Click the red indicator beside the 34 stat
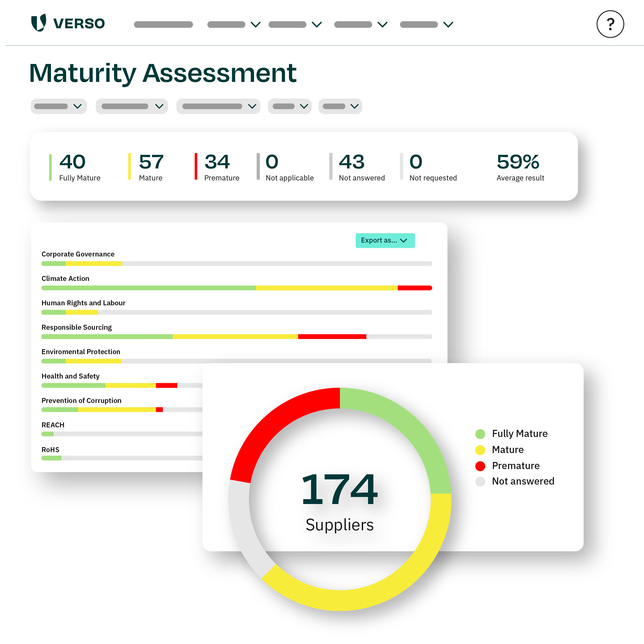Viewport: 644px width, 644px height. [x=196, y=167]
